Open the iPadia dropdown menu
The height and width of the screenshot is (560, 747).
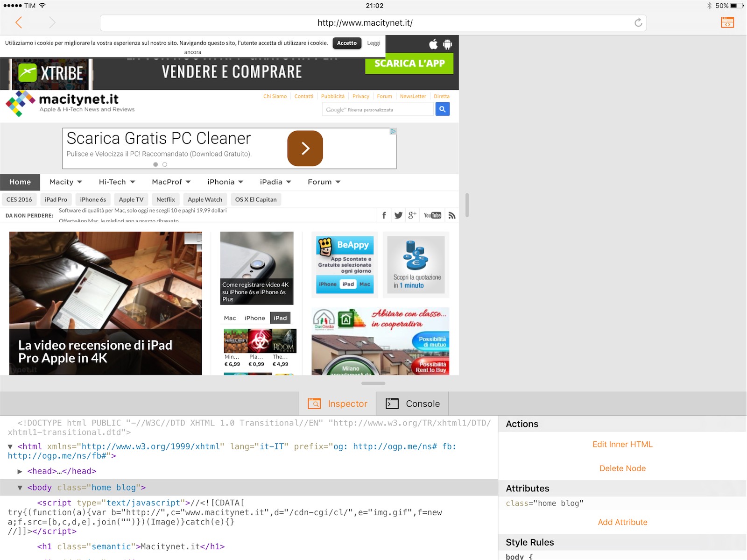click(276, 182)
